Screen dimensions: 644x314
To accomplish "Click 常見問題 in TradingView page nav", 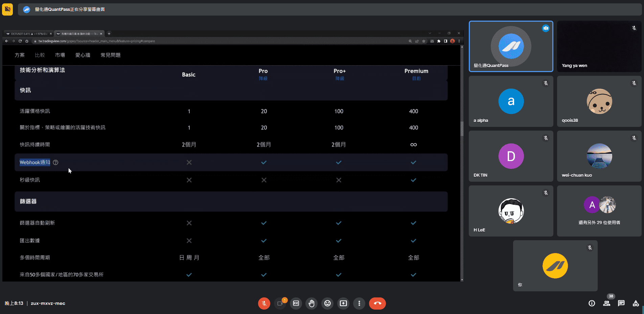I will tap(111, 55).
